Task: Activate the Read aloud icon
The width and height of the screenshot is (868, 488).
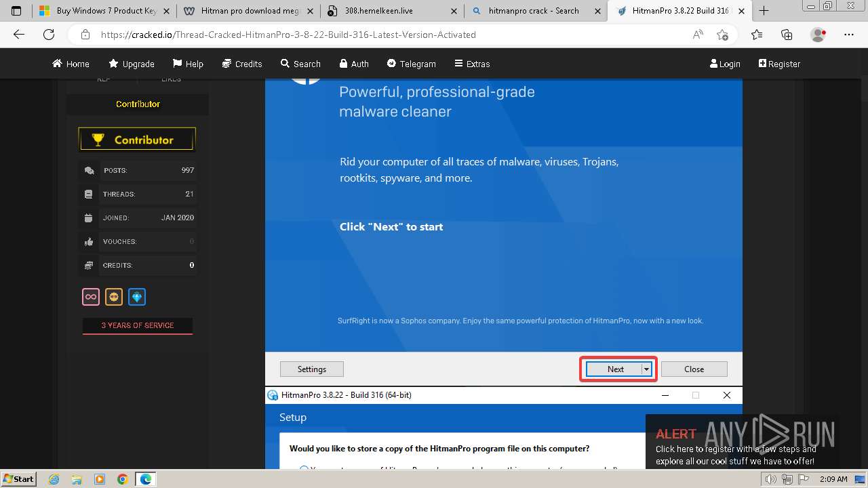Action: tap(698, 35)
